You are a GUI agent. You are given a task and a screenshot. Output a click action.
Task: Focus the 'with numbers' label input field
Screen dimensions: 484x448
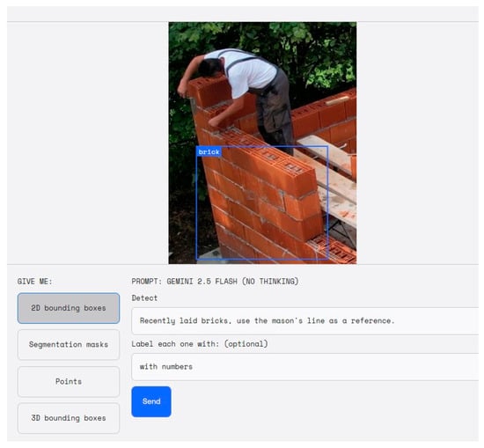click(305, 367)
